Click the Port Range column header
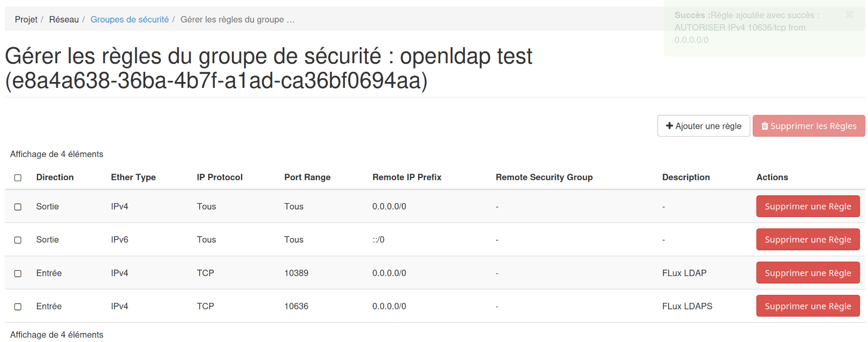 (307, 177)
